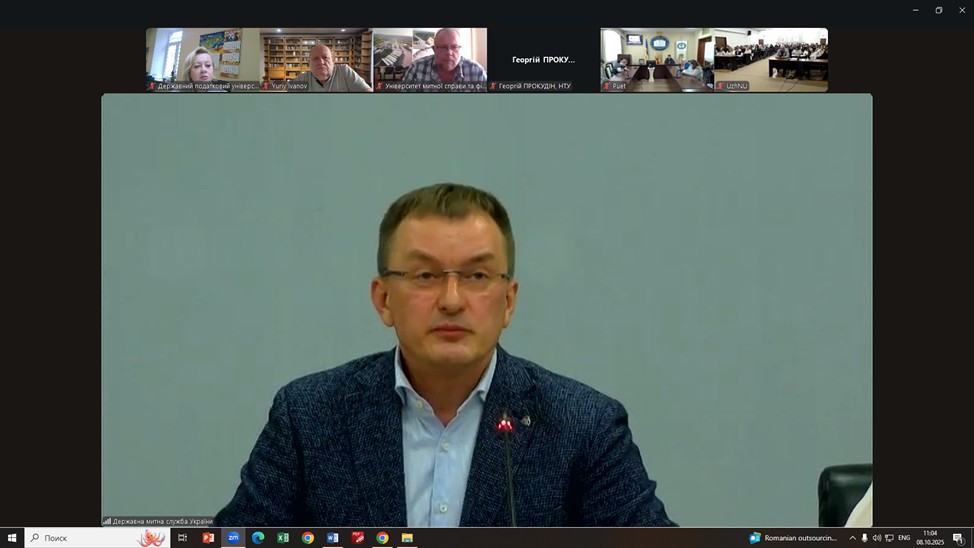974x548 pixels.
Task: Select Георгій ПРОКУДІН participant tile
Action: [543, 60]
